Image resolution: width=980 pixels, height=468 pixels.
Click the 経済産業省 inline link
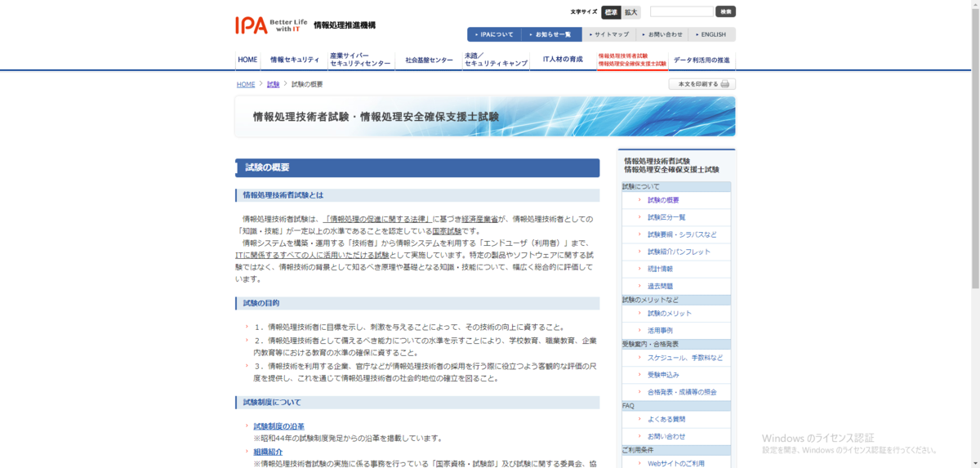[x=479, y=219]
